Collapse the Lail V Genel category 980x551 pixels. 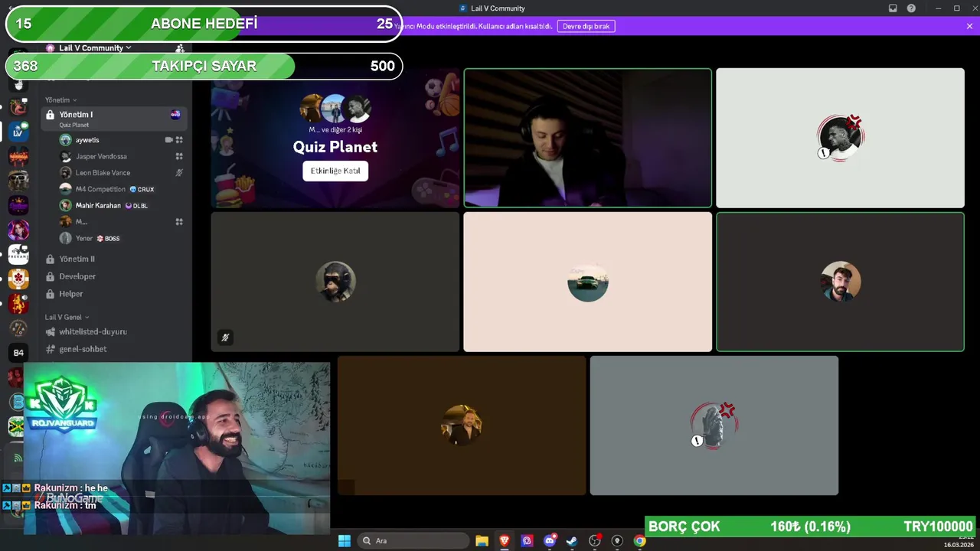coord(67,317)
